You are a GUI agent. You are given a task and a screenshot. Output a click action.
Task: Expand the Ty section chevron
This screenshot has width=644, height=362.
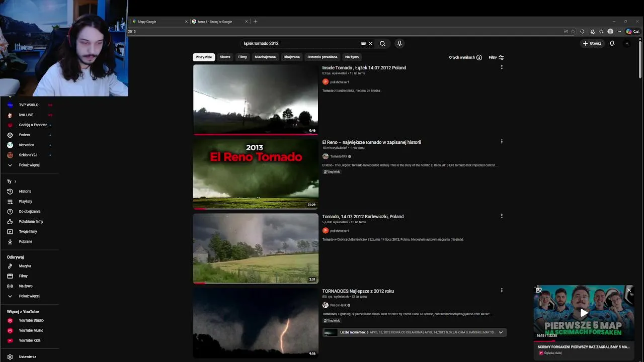tap(15, 182)
